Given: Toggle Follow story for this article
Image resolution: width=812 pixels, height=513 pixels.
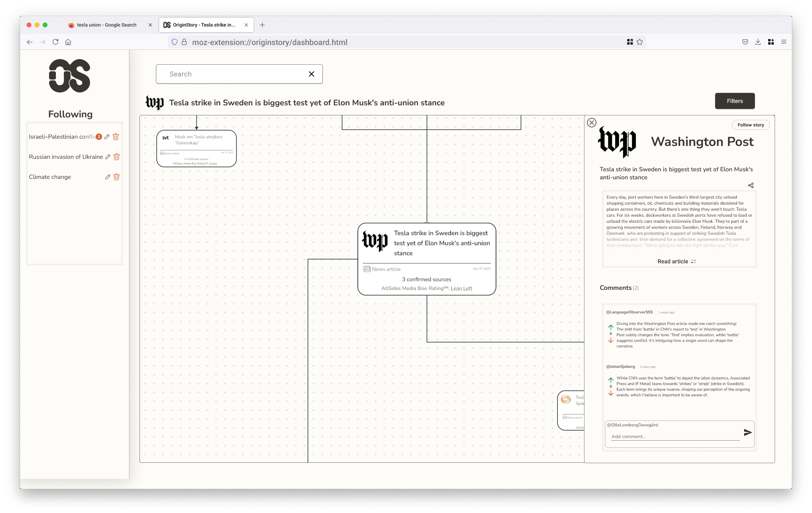Looking at the screenshot, I should [750, 125].
